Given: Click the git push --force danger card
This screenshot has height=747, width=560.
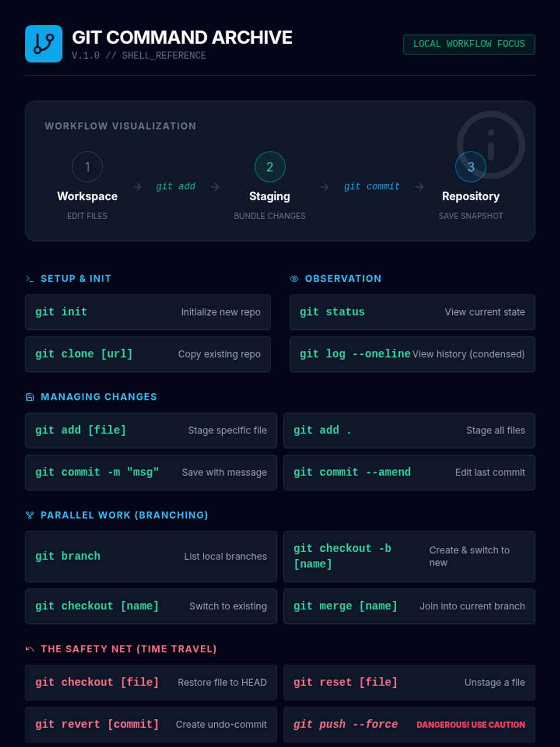Looking at the screenshot, I should (409, 724).
